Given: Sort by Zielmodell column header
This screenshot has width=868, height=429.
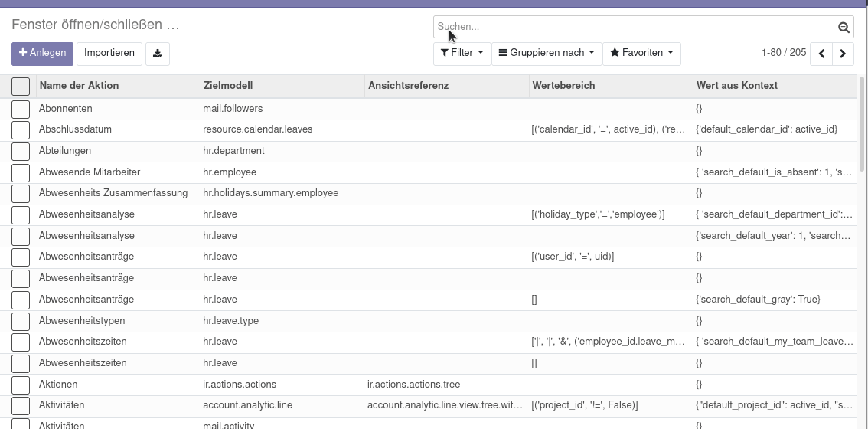Looking at the screenshot, I should tap(228, 86).
